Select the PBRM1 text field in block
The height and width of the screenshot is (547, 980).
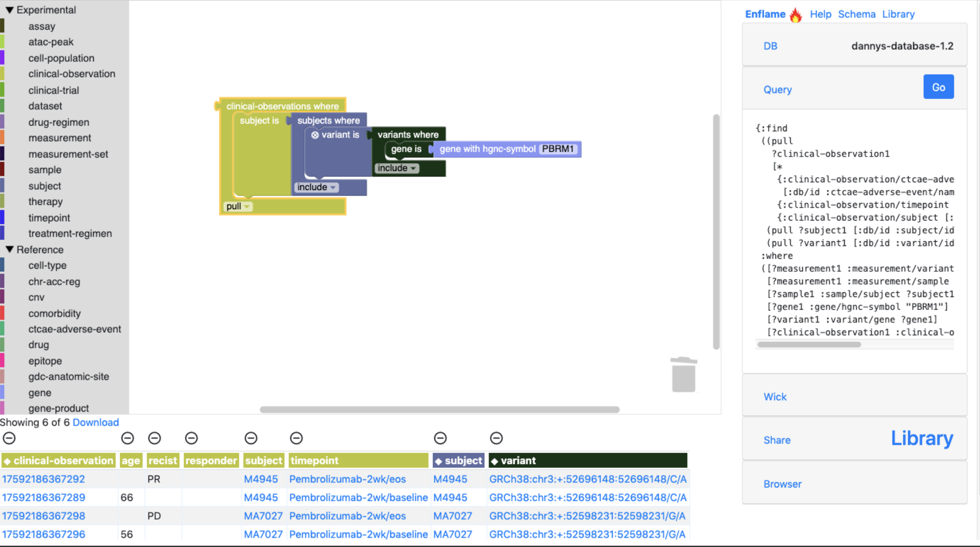point(557,149)
